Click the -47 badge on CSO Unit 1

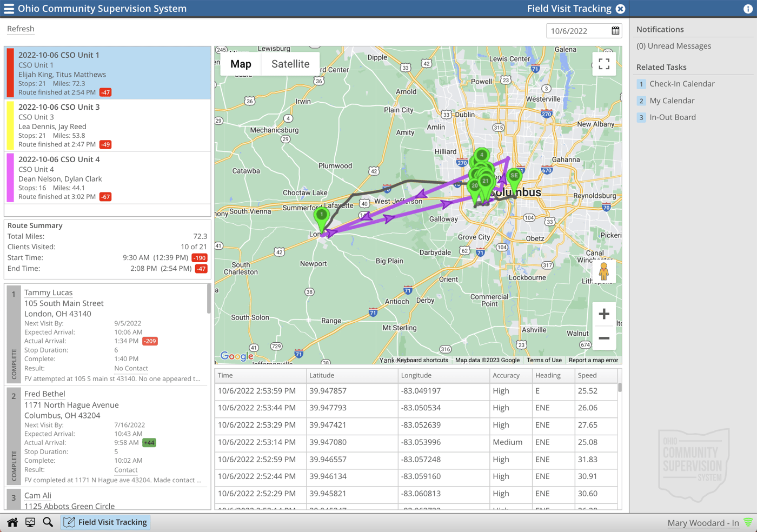(x=105, y=92)
